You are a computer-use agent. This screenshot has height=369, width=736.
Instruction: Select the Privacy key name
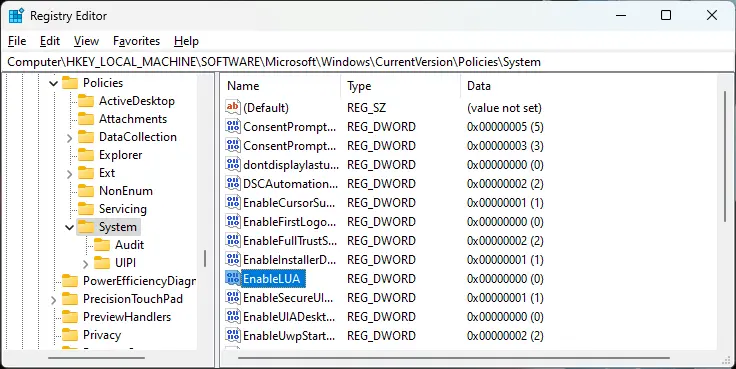click(102, 335)
